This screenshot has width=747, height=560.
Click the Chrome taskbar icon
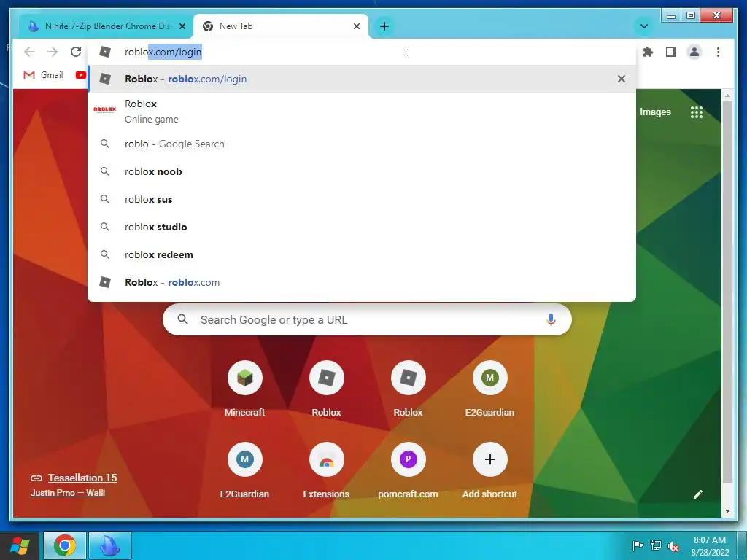(x=65, y=545)
